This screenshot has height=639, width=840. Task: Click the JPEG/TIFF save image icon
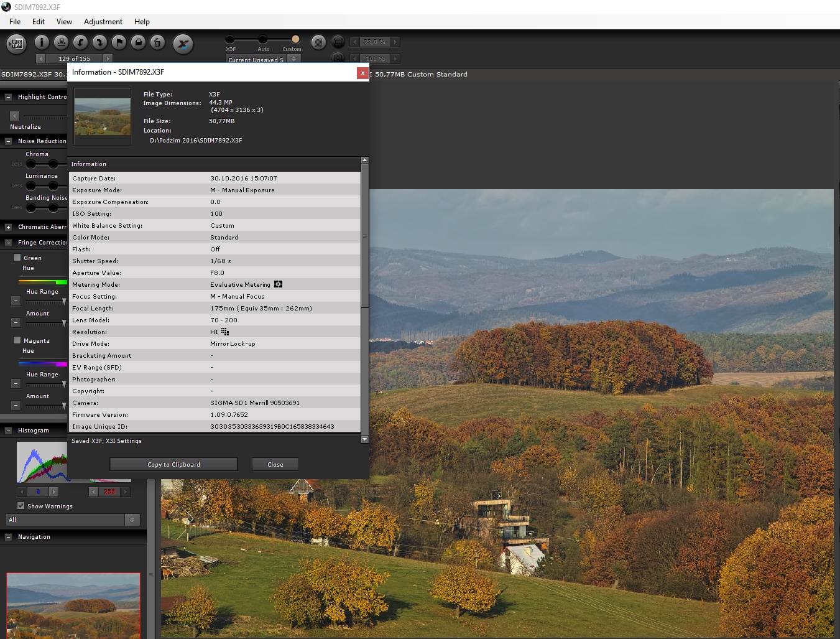point(17,43)
